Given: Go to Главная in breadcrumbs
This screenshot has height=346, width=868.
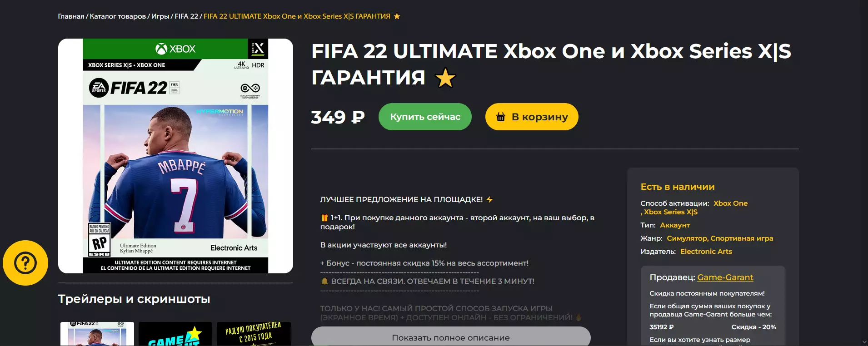Looking at the screenshot, I should coord(71,16).
